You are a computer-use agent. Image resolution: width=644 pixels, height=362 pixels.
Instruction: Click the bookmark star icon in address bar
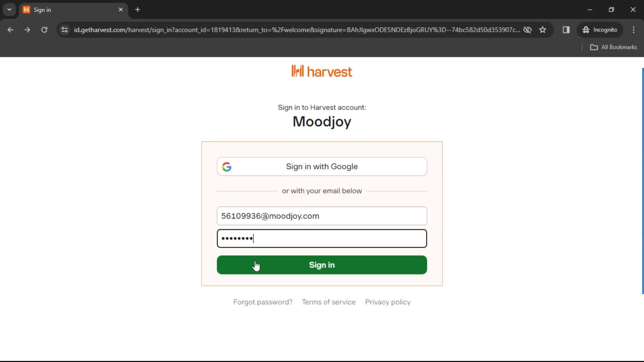(x=543, y=29)
